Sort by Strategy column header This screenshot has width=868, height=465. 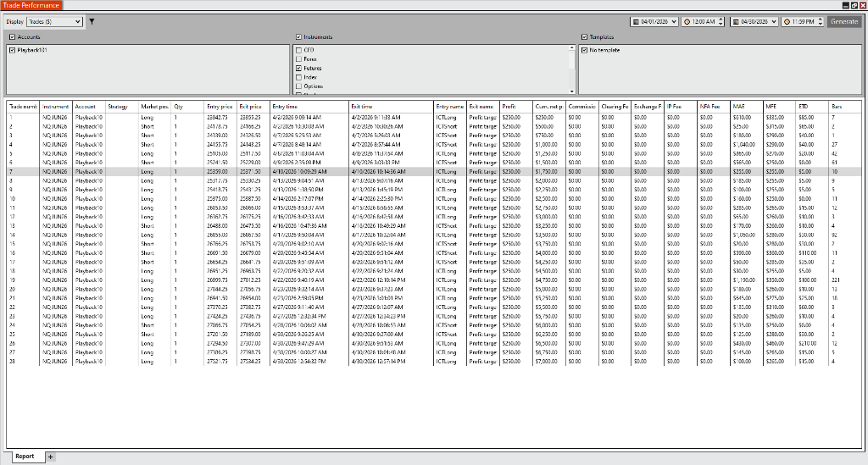(122, 107)
